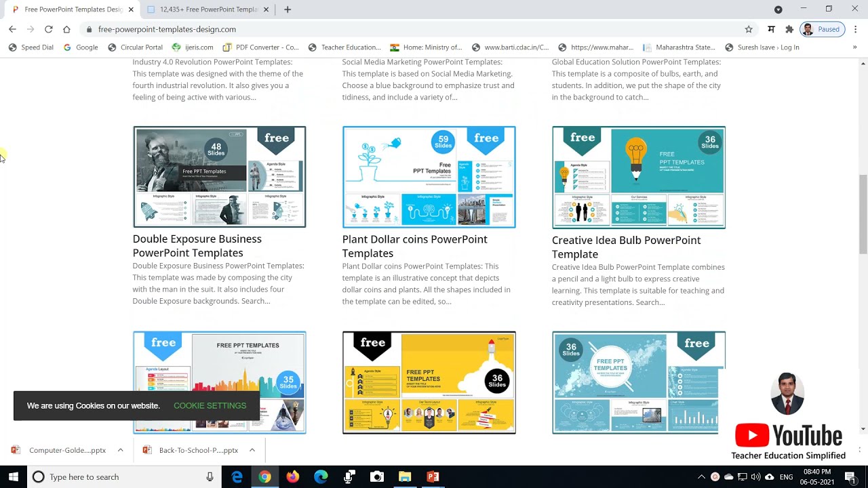Show more bookmarks chevron
The width and height of the screenshot is (868, 488).
[854, 47]
